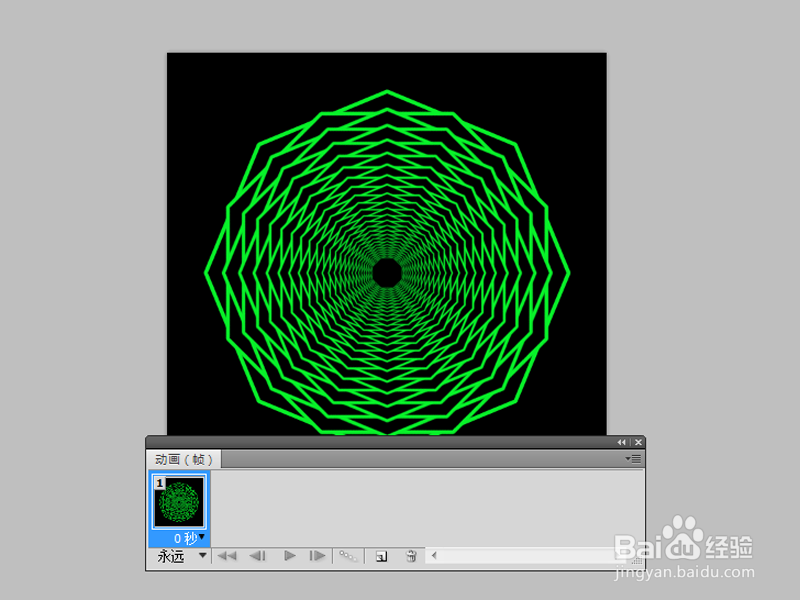
Task: Delete the selected frame with trash icon
Action: 411,556
